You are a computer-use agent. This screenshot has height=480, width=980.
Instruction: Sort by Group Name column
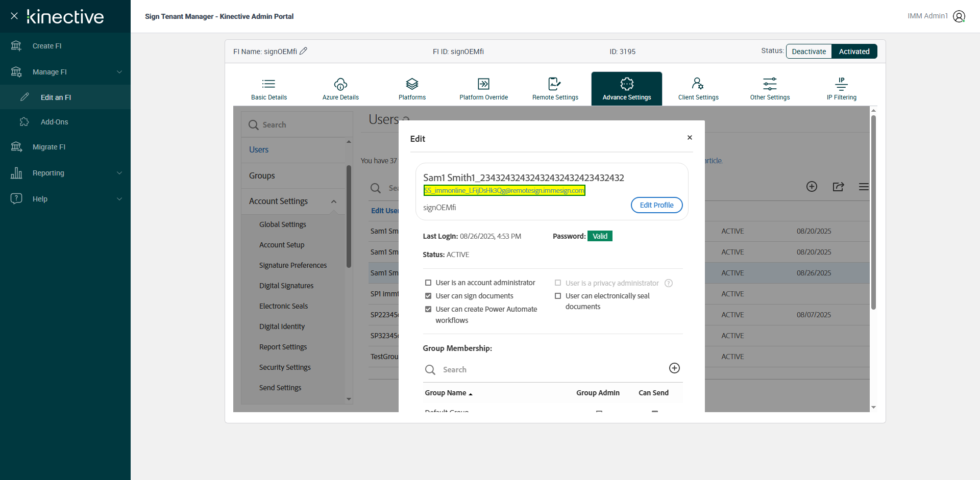pos(449,393)
